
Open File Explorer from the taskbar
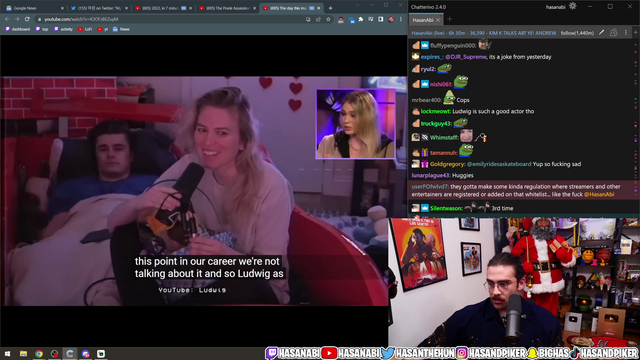coord(23,354)
